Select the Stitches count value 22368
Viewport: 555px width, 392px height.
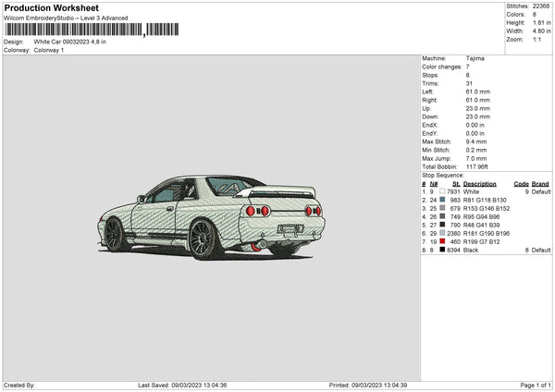click(543, 6)
